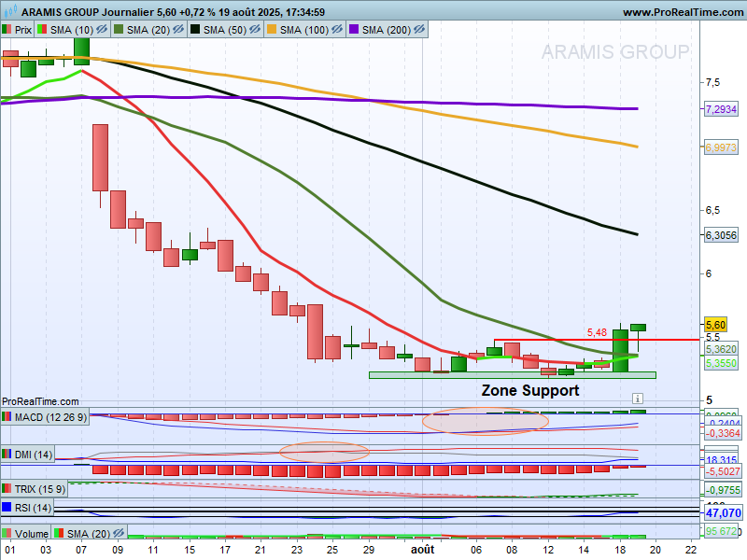747x560 pixels.
Task: Open SMA (10) indicator settings label
Action: click(72, 30)
